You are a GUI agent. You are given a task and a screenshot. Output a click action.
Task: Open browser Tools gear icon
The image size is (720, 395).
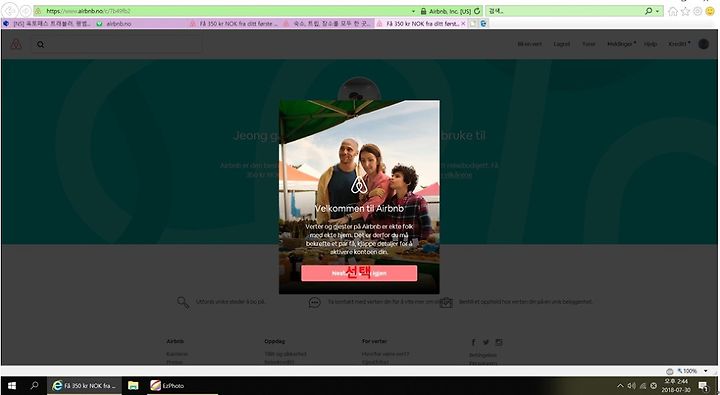pos(698,11)
